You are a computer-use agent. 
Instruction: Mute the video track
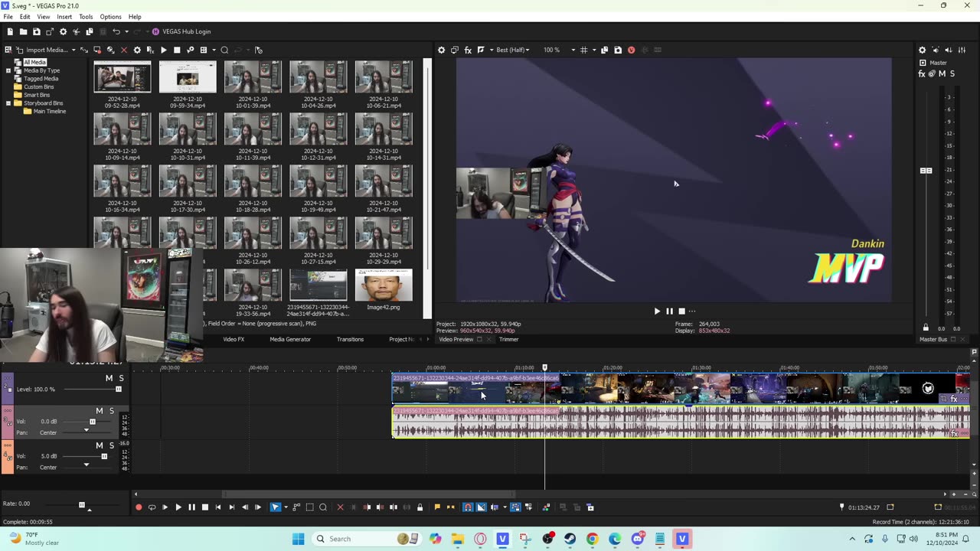109,378
